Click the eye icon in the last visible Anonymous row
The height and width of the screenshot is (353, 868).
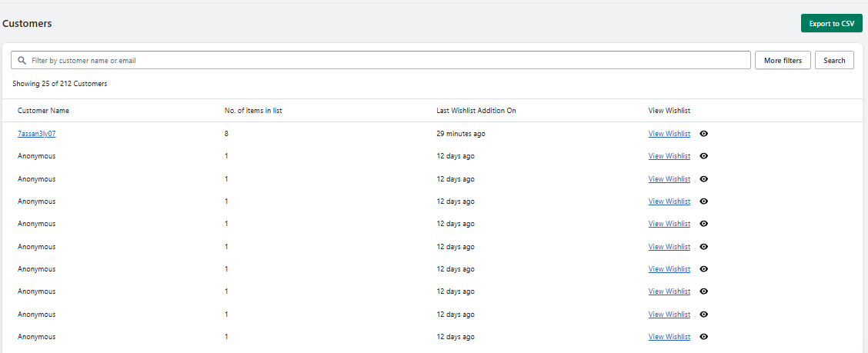703,336
